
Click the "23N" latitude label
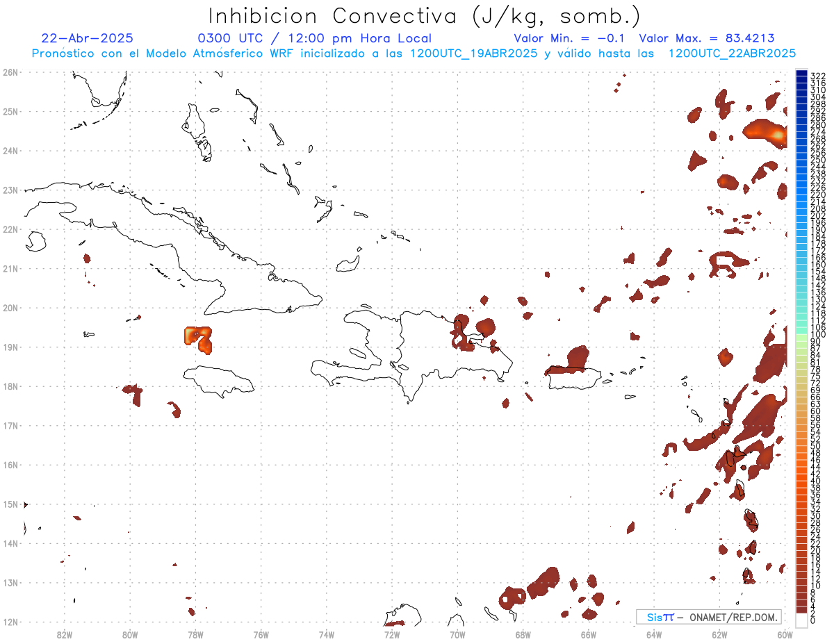coord(10,190)
